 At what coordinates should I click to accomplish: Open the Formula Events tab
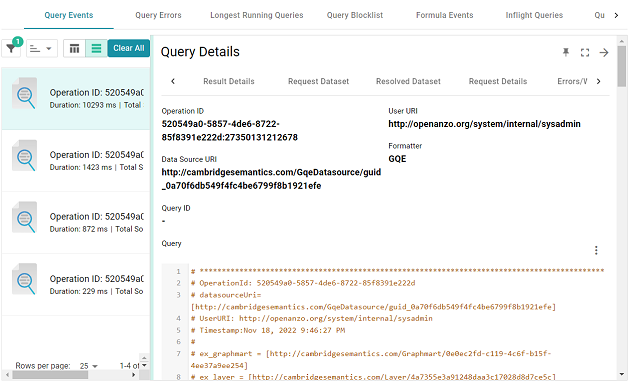[444, 15]
